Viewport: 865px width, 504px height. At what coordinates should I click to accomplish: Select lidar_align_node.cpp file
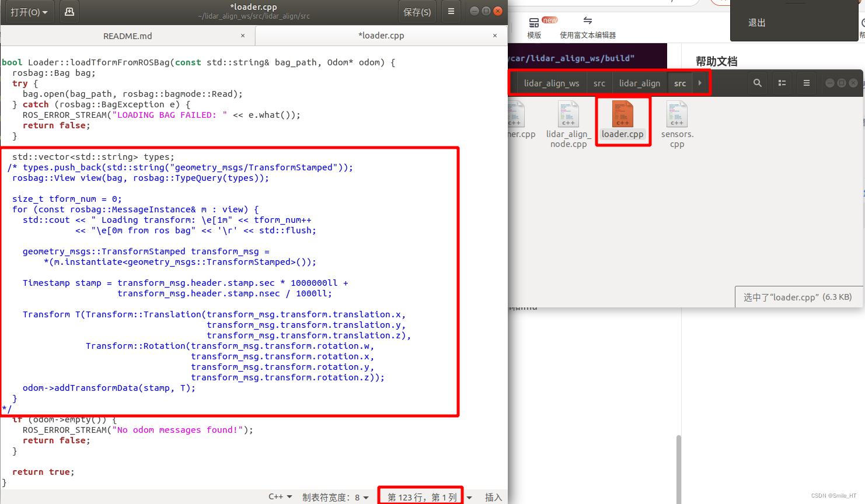568,124
